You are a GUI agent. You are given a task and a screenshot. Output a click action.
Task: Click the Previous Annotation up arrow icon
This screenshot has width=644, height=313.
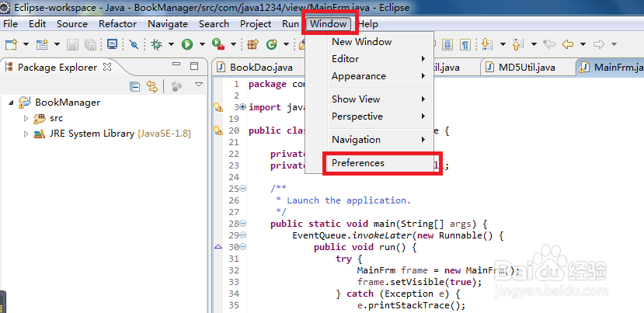click(x=518, y=44)
